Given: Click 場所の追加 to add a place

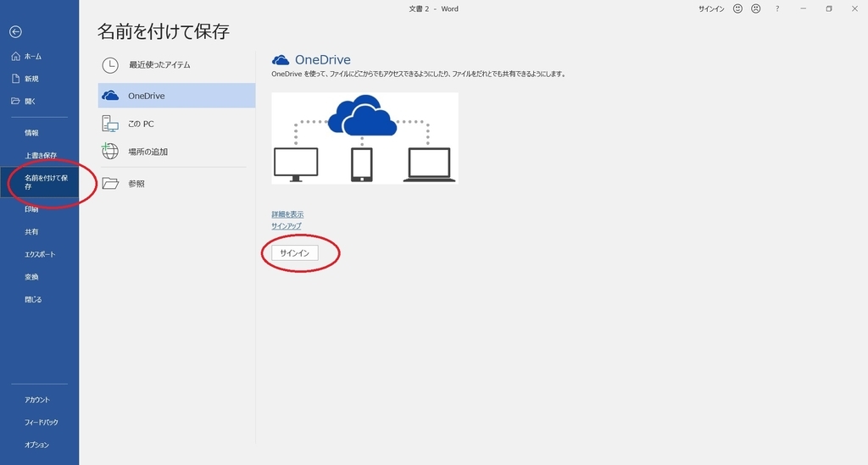Looking at the screenshot, I should (176, 152).
